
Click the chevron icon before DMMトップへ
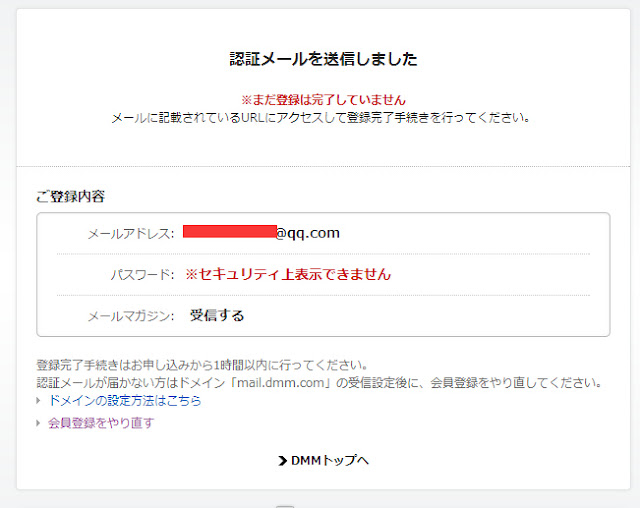(282, 461)
